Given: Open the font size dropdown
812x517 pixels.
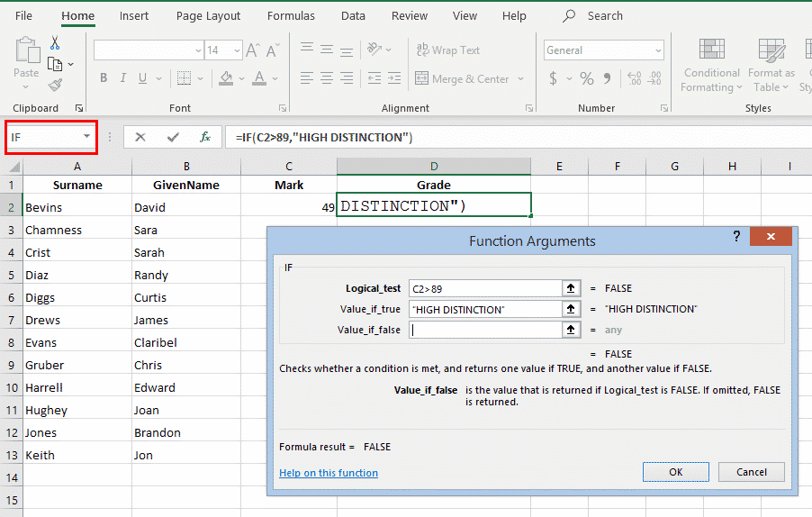Looking at the screenshot, I should pyautogui.click(x=237, y=50).
